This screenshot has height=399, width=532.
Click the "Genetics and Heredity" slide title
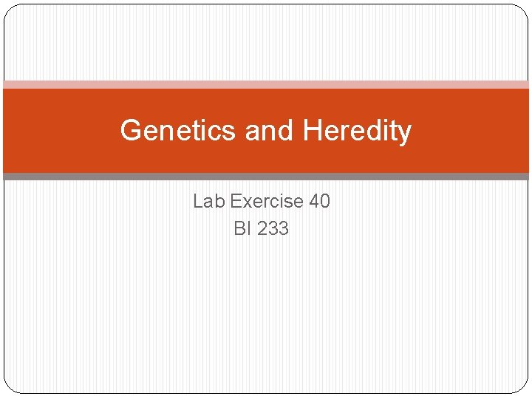coord(266,131)
